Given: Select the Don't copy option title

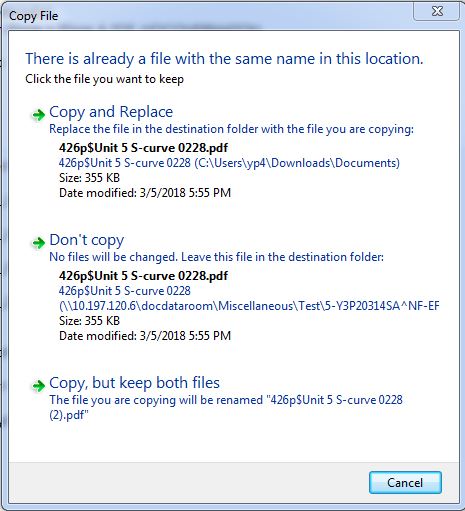Looking at the screenshot, I should [x=87, y=240].
